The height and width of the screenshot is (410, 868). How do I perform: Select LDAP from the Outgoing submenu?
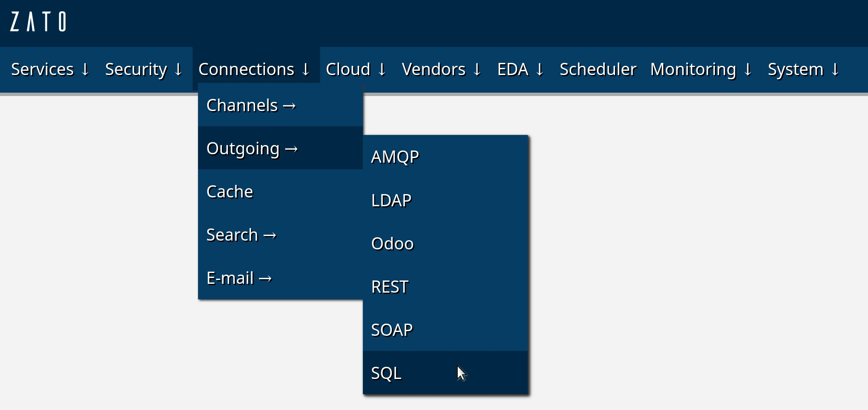[391, 200]
